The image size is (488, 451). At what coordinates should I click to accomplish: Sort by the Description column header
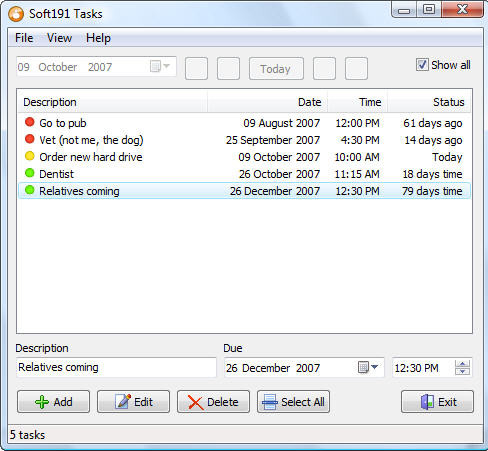(x=113, y=102)
